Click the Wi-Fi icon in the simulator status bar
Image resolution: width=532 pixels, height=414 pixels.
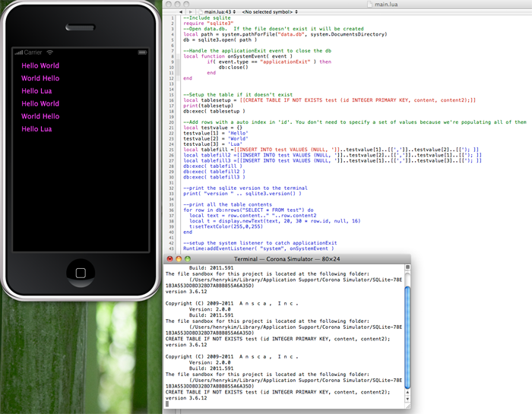50,52
